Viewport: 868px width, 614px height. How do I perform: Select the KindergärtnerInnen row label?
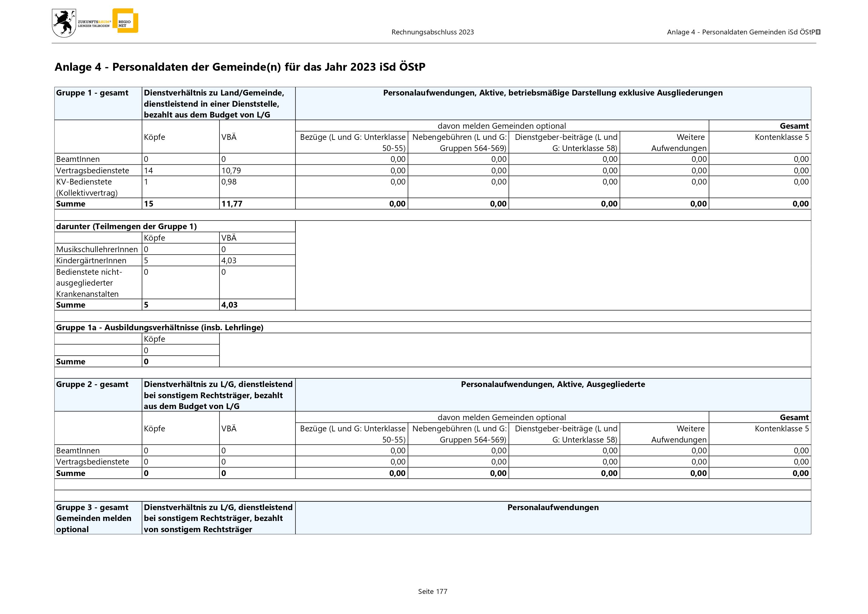91,260
